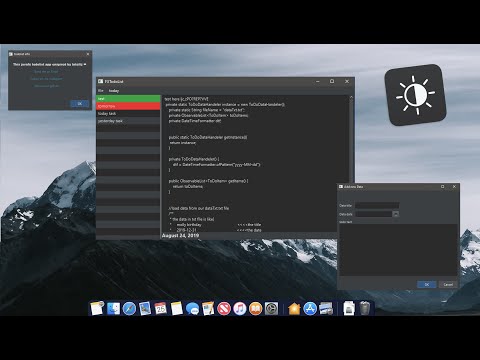Open the red News dock icon

point(224,309)
